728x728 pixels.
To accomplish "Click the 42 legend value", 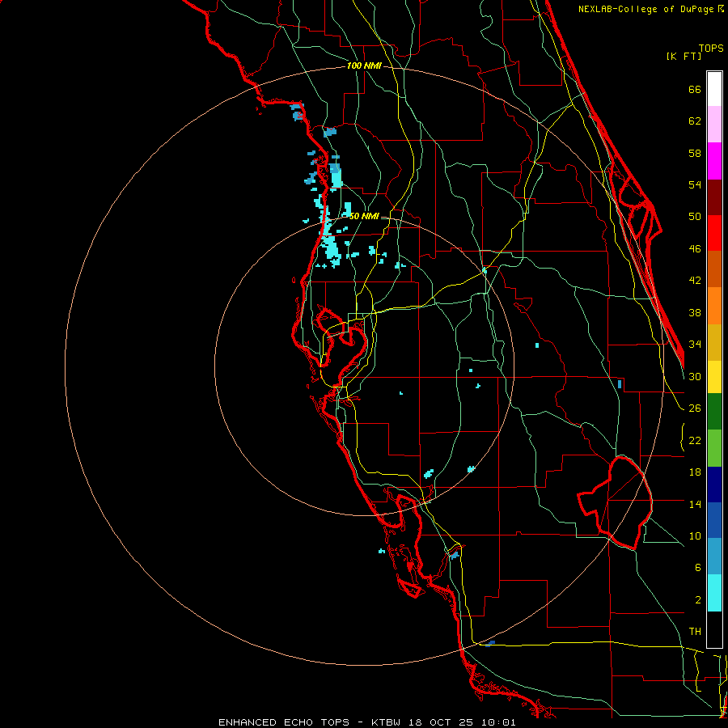I will coord(695,281).
